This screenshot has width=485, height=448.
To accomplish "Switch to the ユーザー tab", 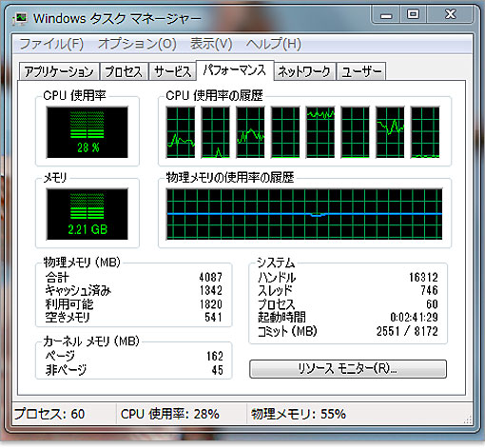I will click(x=361, y=71).
